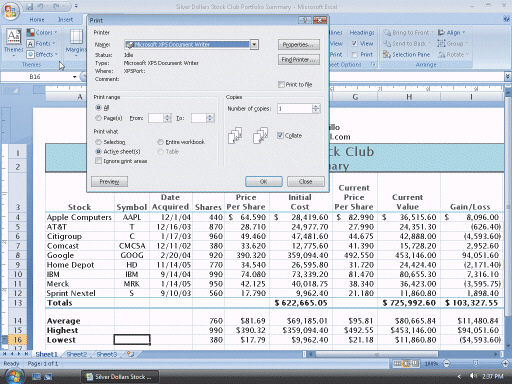Check Ignore print areas option
The height and width of the screenshot is (384, 512).
[x=98, y=161]
